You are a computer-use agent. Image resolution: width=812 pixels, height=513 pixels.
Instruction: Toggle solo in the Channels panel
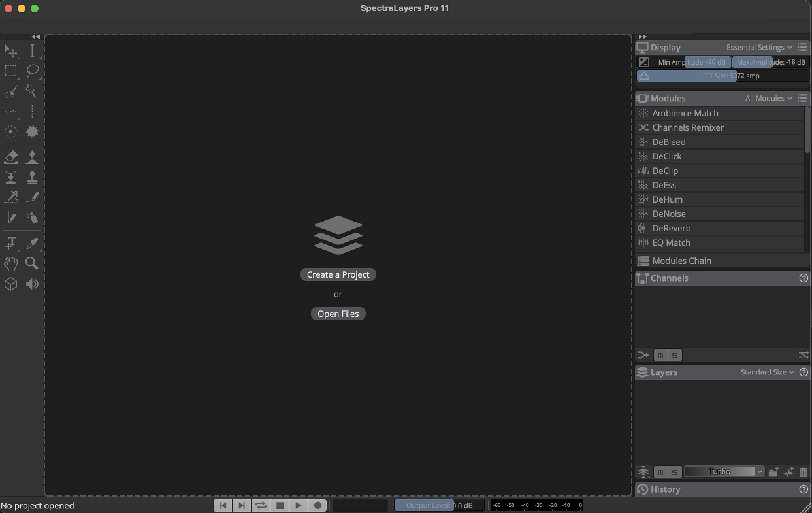coord(675,355)
